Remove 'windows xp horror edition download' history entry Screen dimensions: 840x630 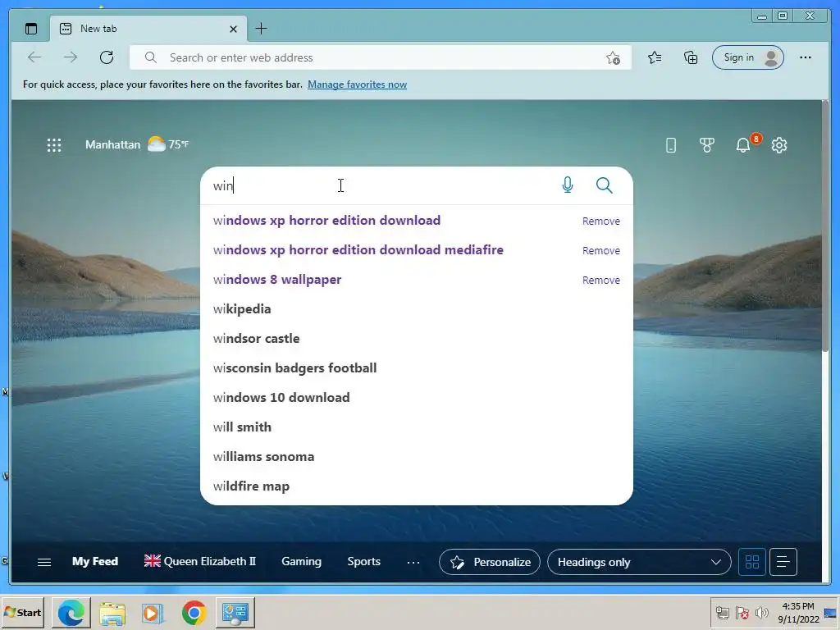pos(601,221)
